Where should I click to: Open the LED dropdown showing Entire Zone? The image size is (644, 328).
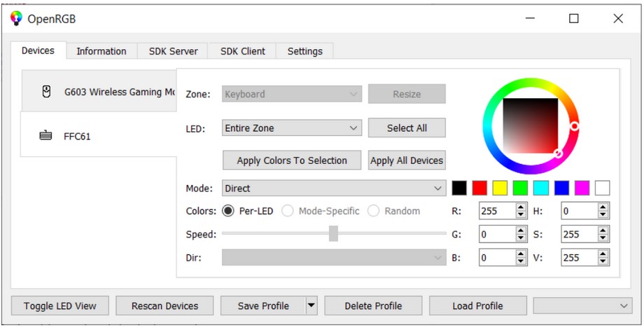[x=292, y=128]
